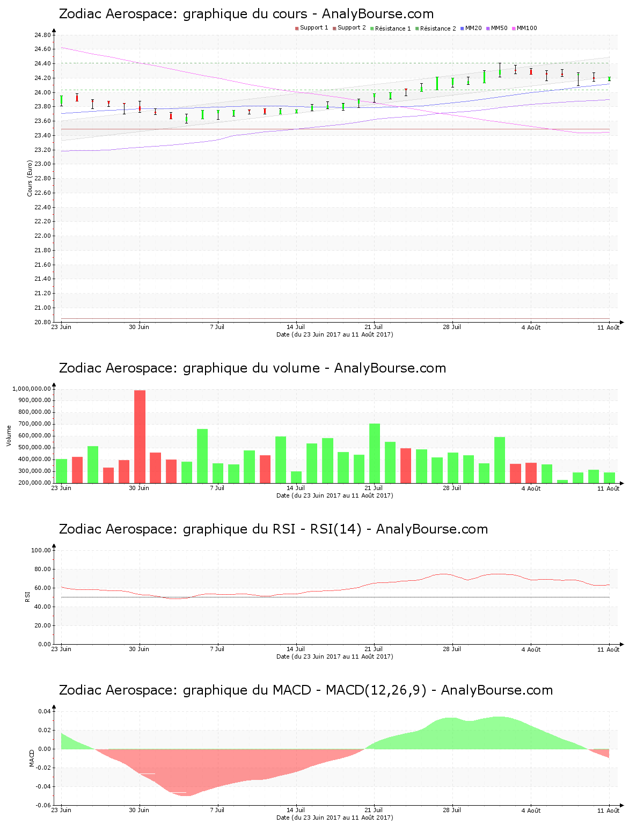Click the tallest green volume bar at 21 Juil
This screenshot has width=644, height=832.
click(x=375, y=453)
